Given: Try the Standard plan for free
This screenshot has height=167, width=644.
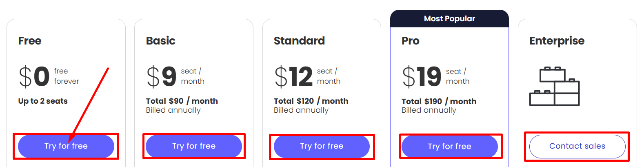Looking at the screenshot, I should pyautogui.click(x=322, y=146).
